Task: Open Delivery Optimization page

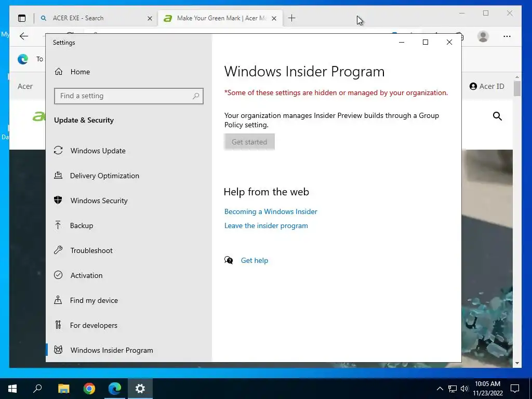Action: (x=129, y=176)
